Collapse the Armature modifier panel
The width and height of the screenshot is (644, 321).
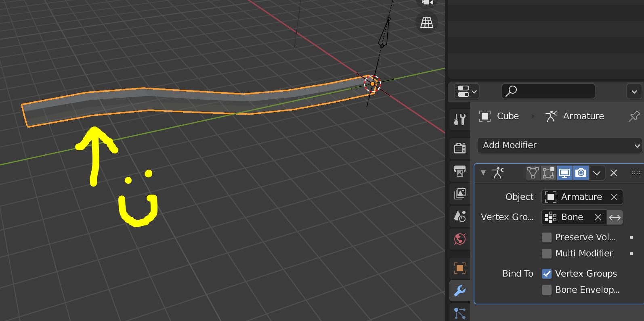tap(483, 173)
